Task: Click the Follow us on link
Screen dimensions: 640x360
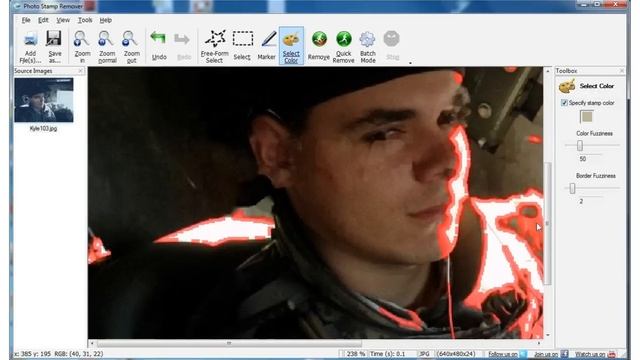Action: [x=503, y=354]
